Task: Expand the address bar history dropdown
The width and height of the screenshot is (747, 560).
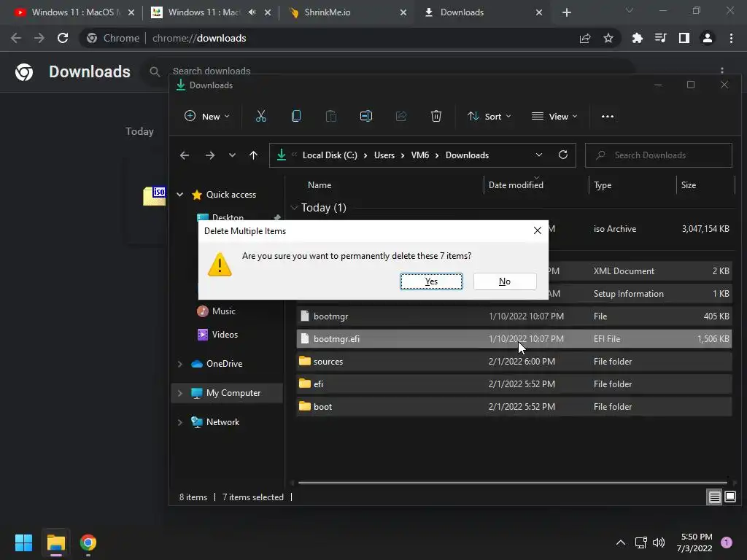Action: (x=539, y=155)
